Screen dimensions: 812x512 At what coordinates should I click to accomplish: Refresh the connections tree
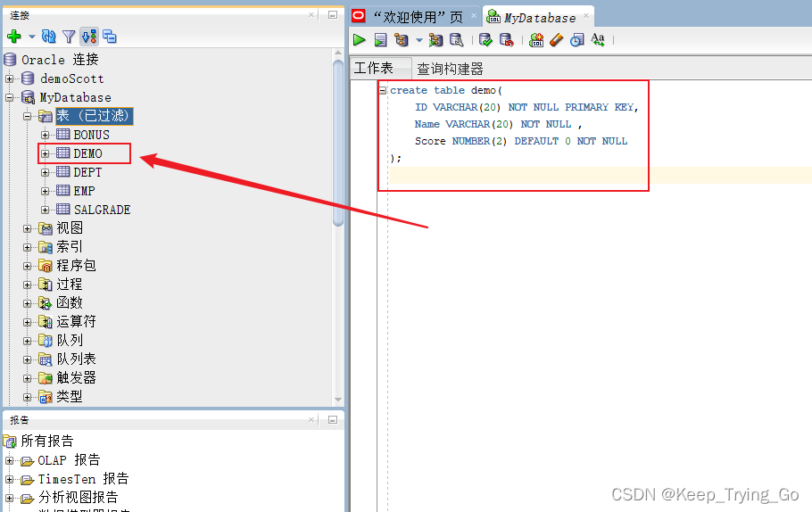click(49, 37)
